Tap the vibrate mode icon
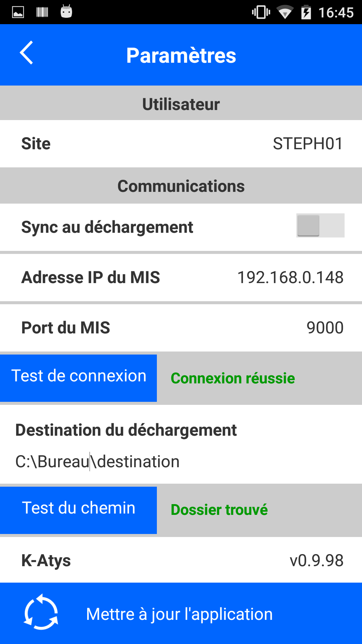 (x=261, y=12)
